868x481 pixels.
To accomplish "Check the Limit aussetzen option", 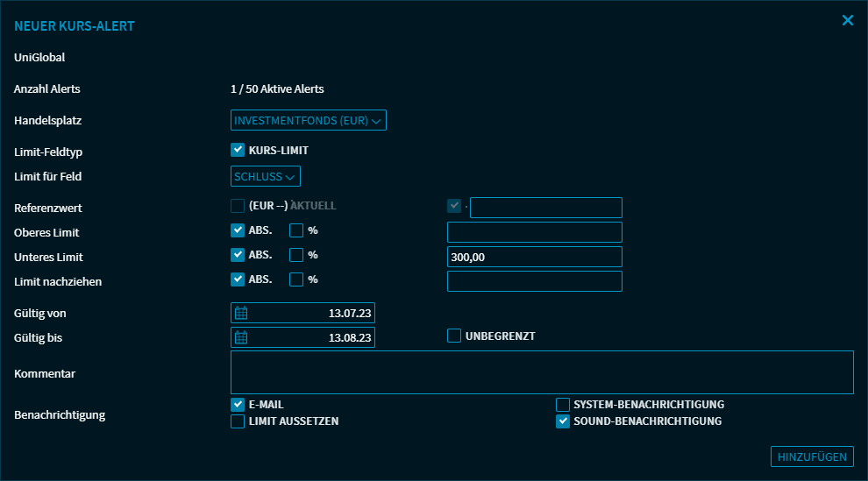I will (x=238, y=421).
